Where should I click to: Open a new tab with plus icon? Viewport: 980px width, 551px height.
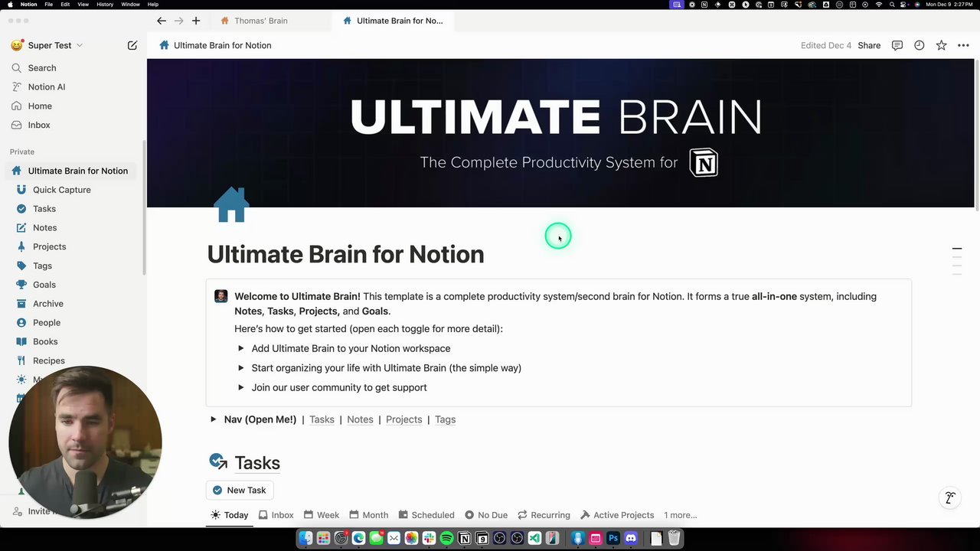(x=196, y=21)
